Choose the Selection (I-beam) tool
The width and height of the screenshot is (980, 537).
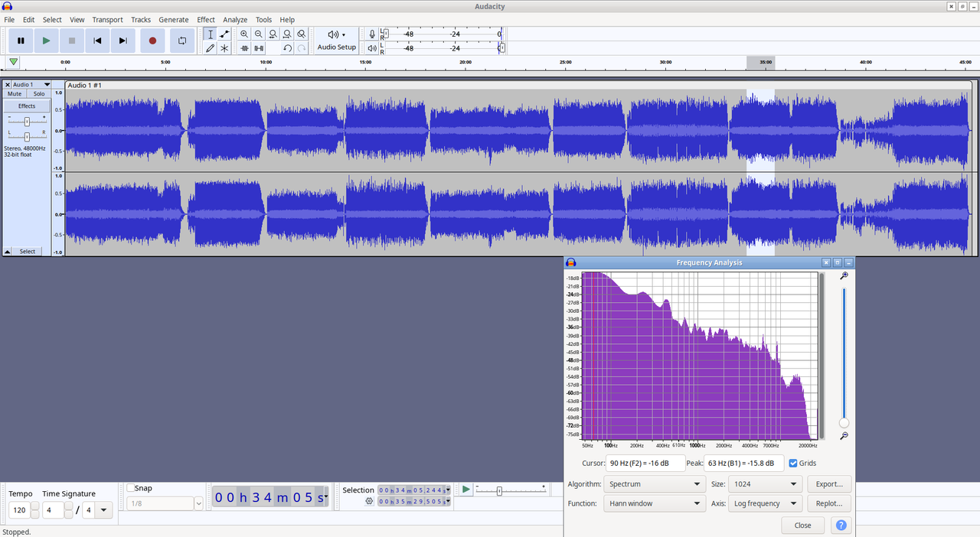tap(211, 34)
